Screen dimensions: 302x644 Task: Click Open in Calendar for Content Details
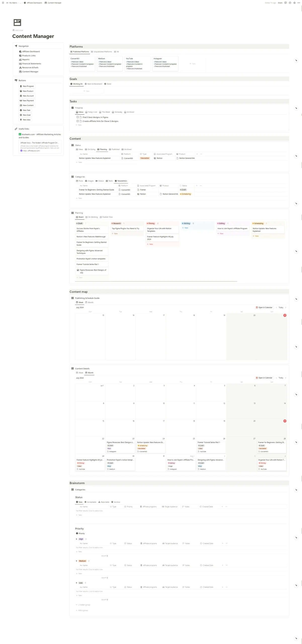point(264,378)
